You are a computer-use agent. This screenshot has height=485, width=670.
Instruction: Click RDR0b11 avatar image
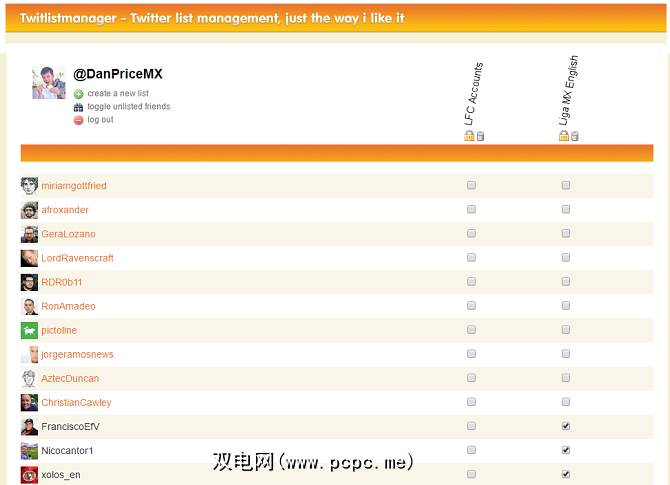[x=29, y=282]
